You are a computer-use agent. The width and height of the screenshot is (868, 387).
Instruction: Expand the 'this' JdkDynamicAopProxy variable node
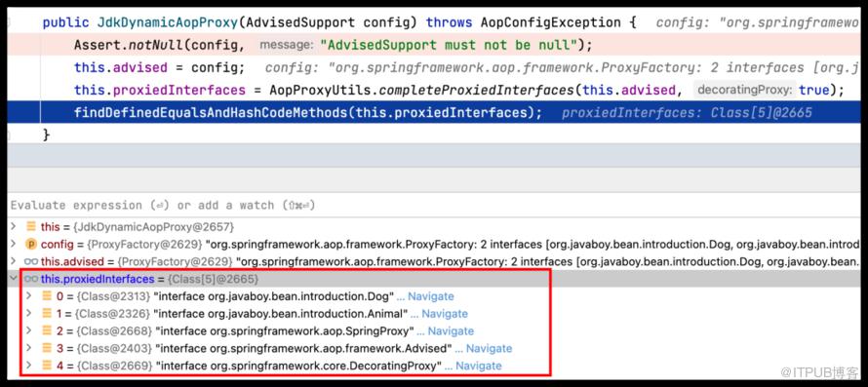[14, 226]
